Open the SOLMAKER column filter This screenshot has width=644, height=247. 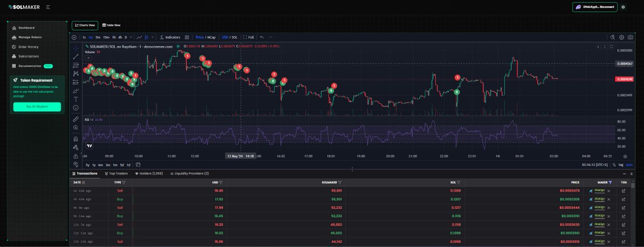pyautogui.click(x=340, y=183)
